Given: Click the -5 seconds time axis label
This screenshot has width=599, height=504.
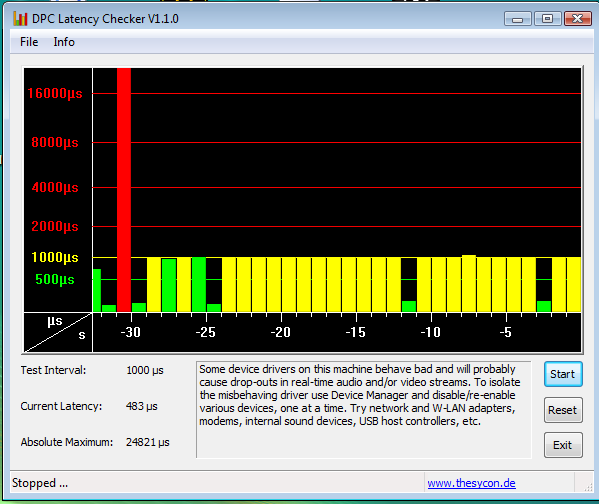Looking at the screenshot, I should pyautogui.click(x=505, y=332).
